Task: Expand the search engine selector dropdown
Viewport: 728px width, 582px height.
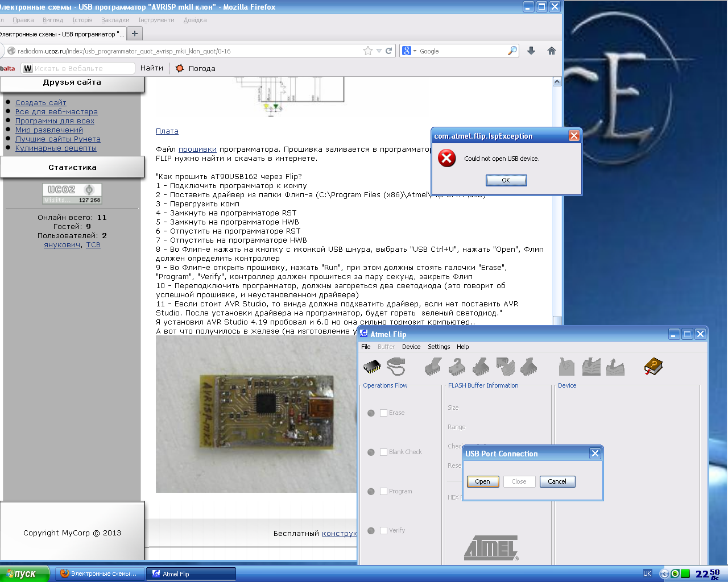Action: tap(415, 51)
